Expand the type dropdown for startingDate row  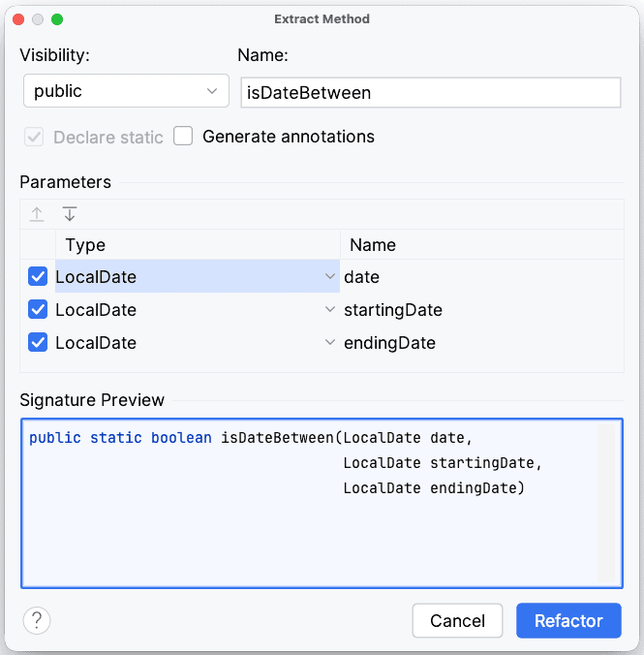(330, 310)
